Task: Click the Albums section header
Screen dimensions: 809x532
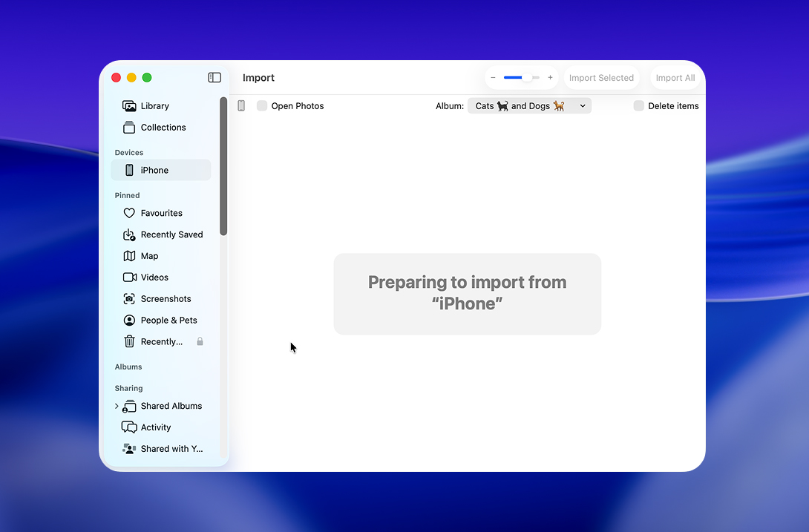Action: (128, 367)
